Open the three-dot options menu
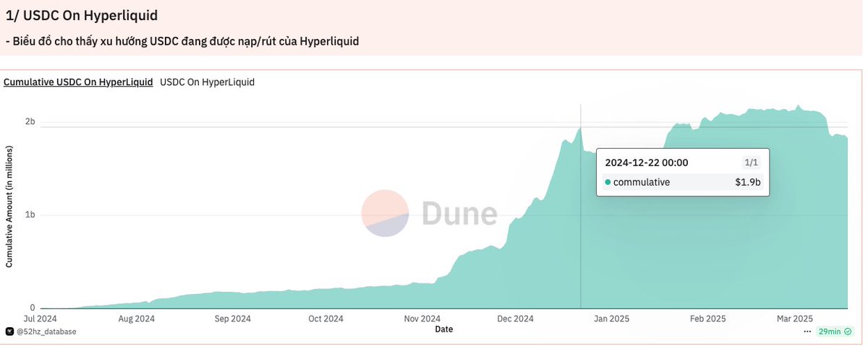The image size is (868, 346). tap(807, 331)
